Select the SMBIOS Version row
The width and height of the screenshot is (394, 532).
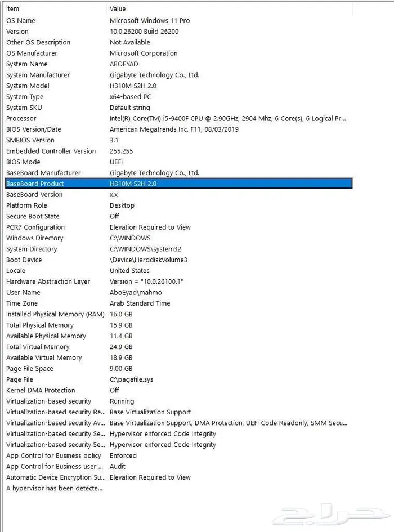(179, 140)
